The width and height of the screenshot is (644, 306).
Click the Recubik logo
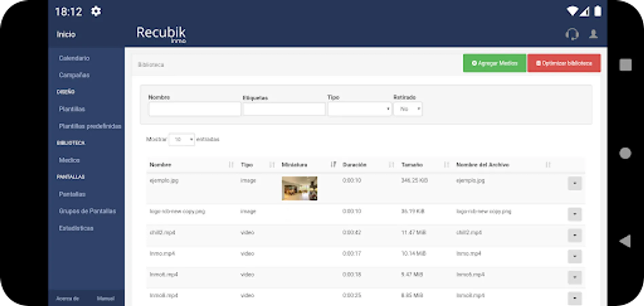161,35
